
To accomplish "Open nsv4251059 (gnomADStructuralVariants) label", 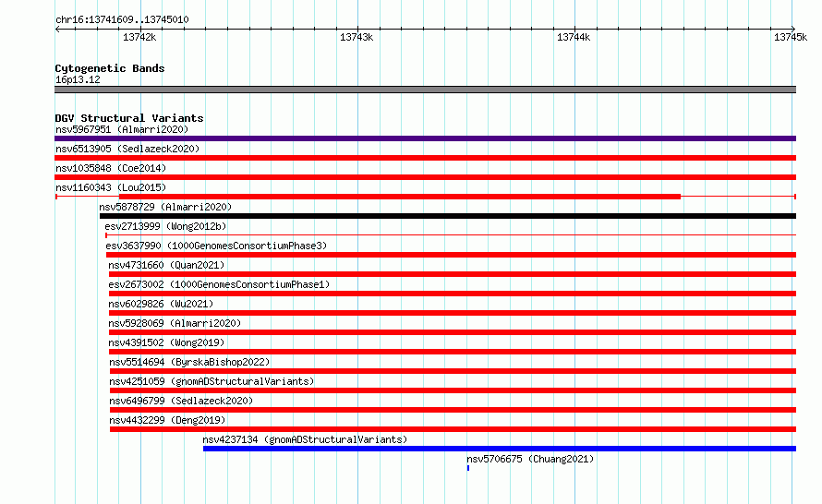I will pyautogui.click(x=212, y=381).
